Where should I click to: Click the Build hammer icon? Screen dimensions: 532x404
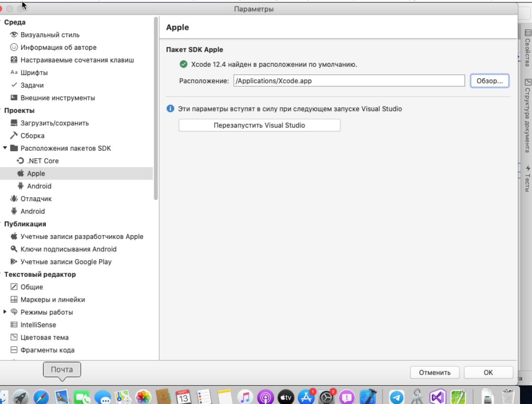14,135
